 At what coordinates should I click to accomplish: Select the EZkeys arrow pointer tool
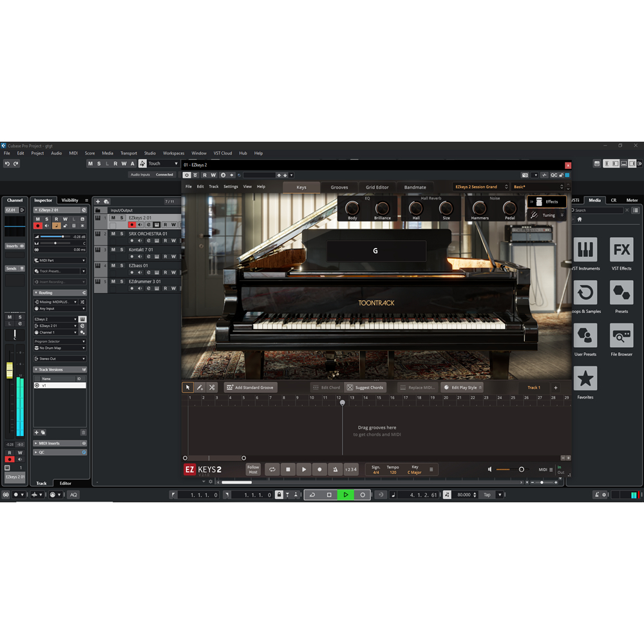[187, 387]
